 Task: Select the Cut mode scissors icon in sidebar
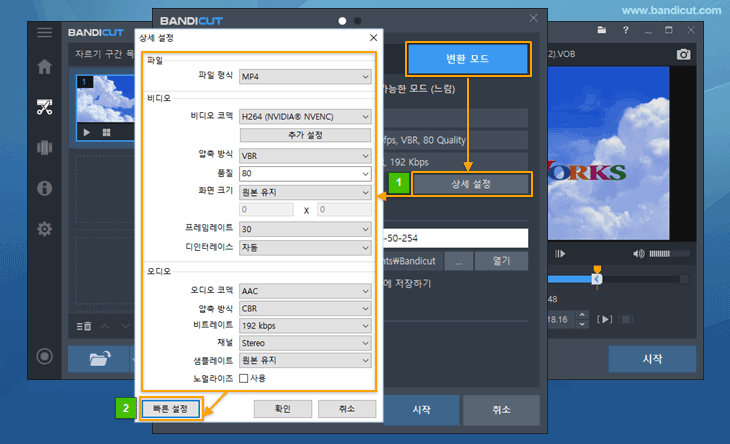pyautogui.click(x=45, y=107)
